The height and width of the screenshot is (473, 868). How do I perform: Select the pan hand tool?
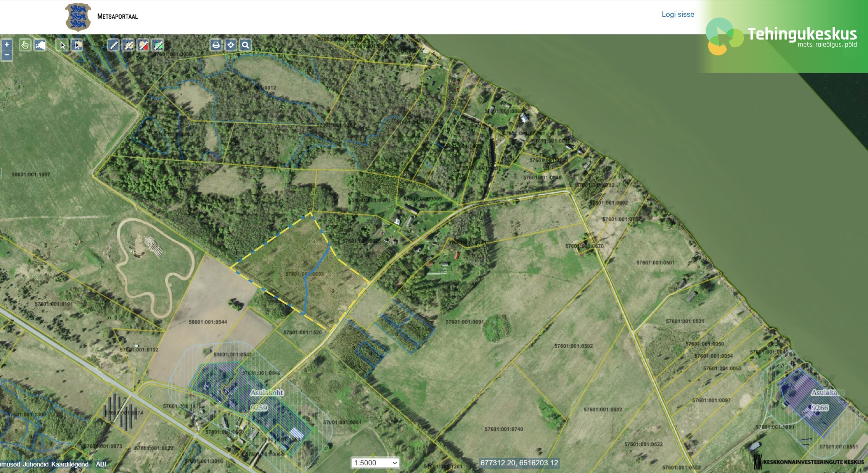25,45
